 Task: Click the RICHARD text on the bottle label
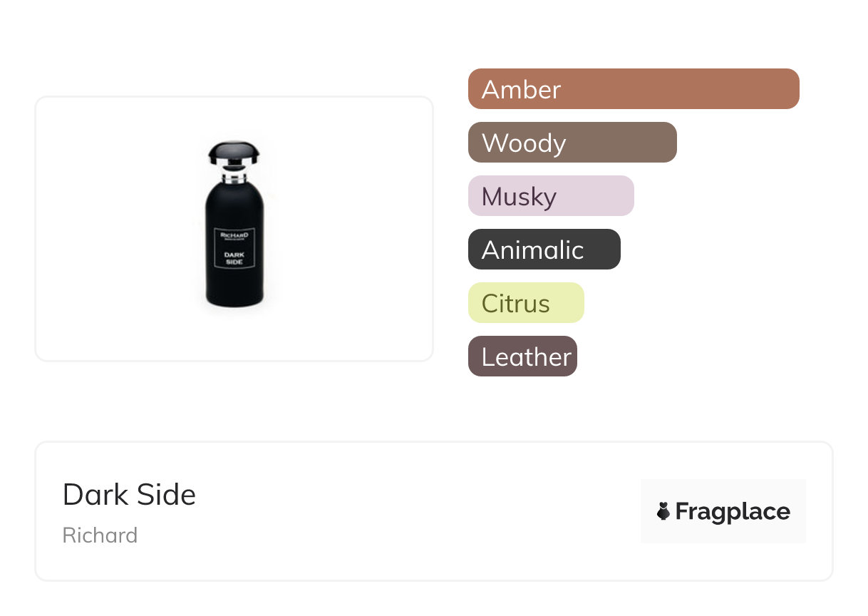(x=234, y=236)
